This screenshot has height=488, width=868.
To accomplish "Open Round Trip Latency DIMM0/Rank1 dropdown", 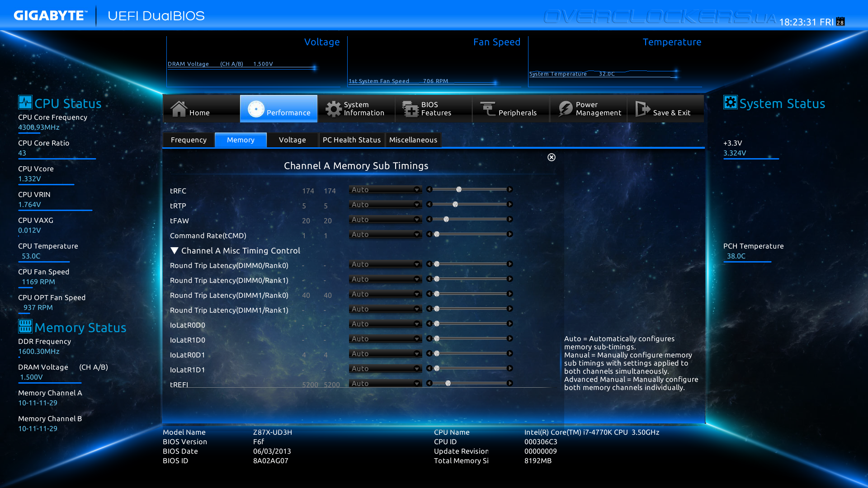I will pos(385,279).
